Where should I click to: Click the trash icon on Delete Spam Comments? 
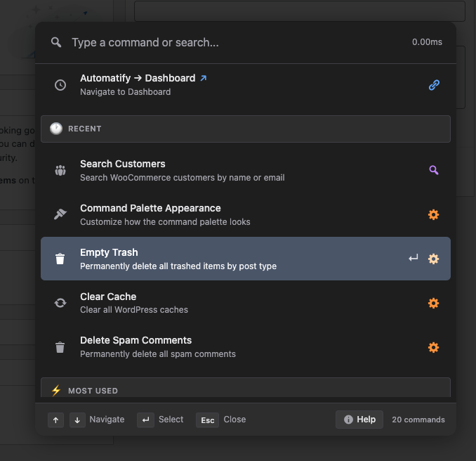tap(60, 347)
